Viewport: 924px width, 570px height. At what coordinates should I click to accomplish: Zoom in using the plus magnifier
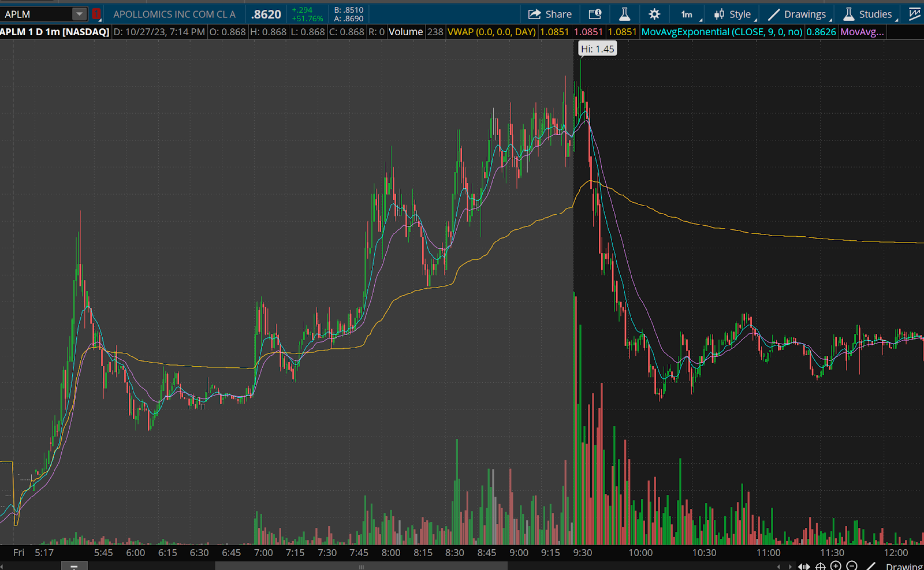tap(836, 566)
